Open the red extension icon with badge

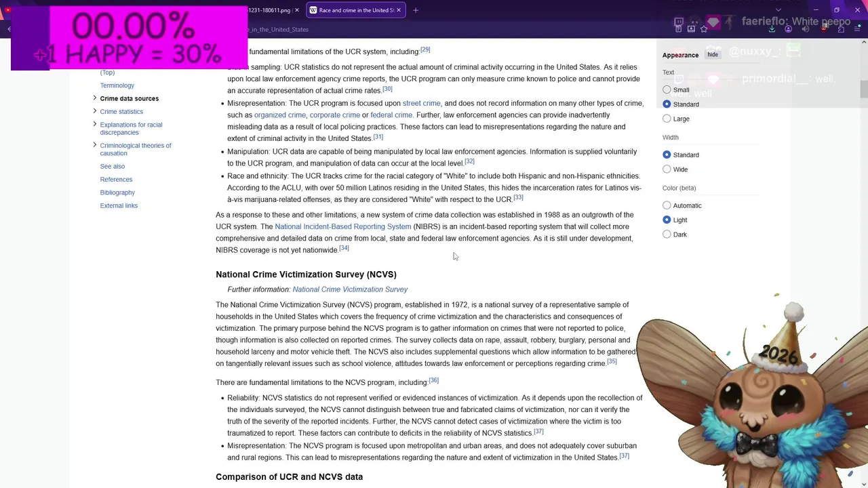tap(824, 28)
